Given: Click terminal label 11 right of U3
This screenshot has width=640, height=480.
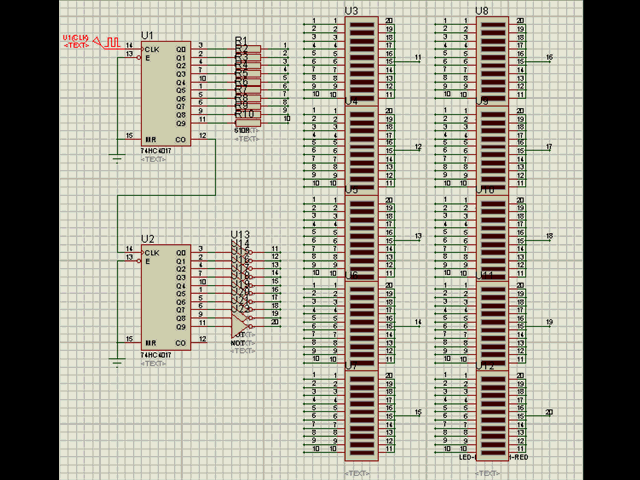Looking at the screenshot, I should pos(418,58).
